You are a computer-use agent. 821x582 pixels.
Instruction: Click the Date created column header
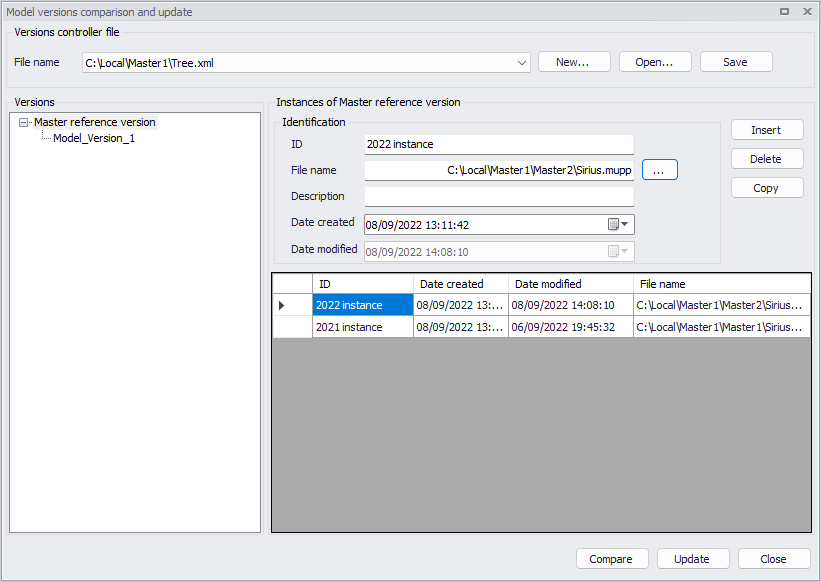(x=461, y=284)
